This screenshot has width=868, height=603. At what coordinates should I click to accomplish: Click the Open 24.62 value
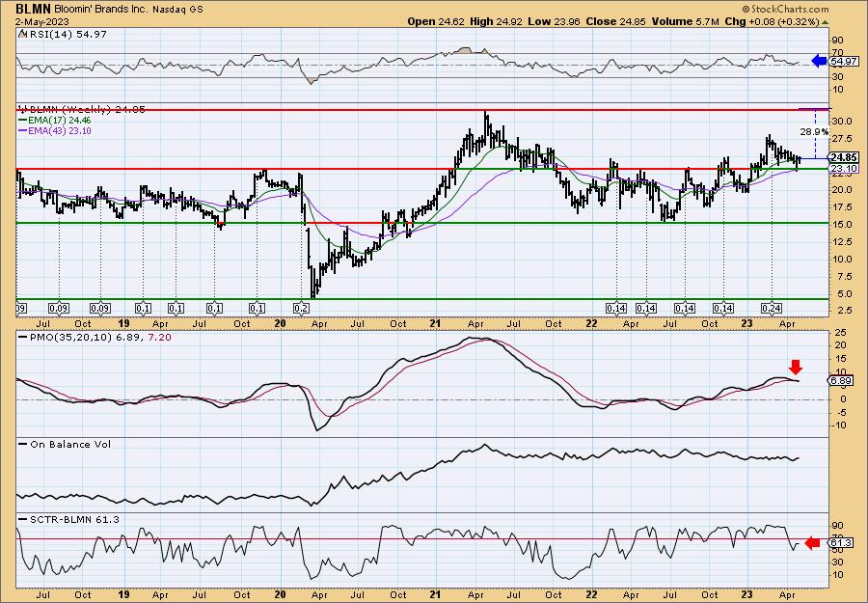coord(437,21)
